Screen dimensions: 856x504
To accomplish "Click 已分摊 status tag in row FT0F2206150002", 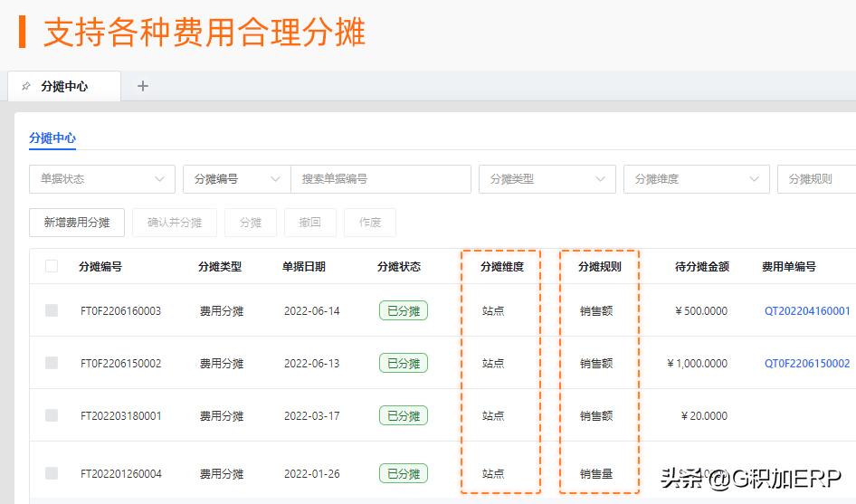I will (404, 363).
